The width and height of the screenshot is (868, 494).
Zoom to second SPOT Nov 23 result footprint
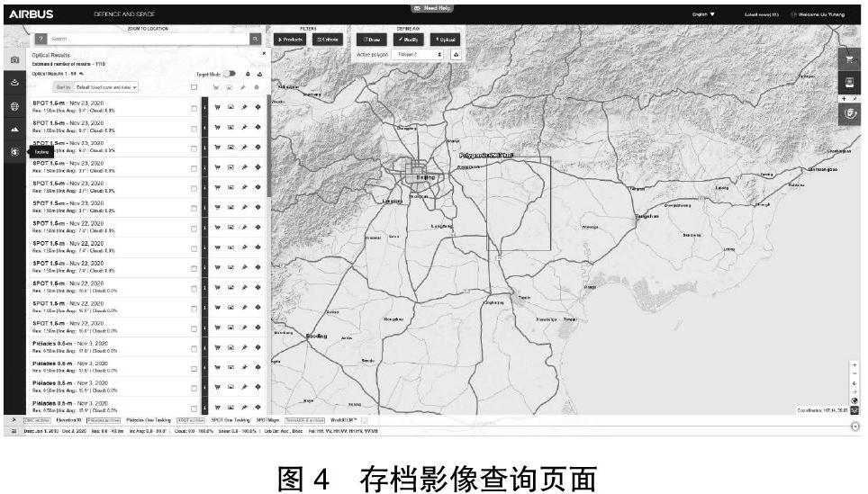(x=258, y=127)
